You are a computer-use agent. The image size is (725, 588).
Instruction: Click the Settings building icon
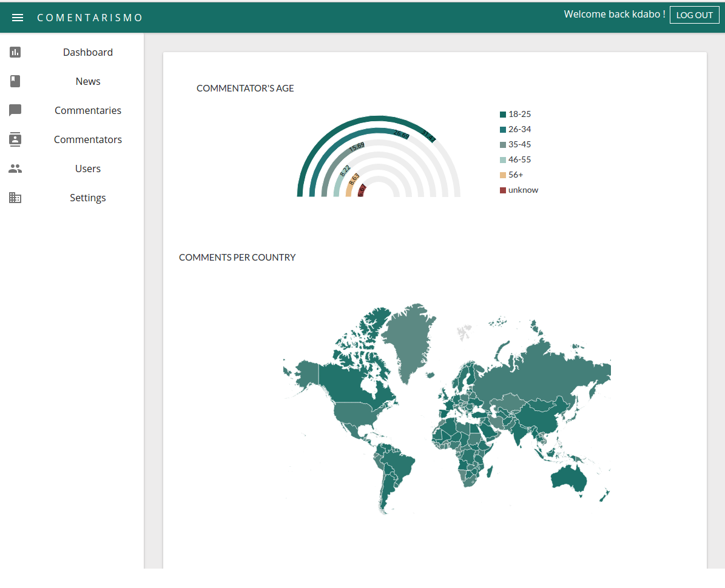click(x=15, y=197)
